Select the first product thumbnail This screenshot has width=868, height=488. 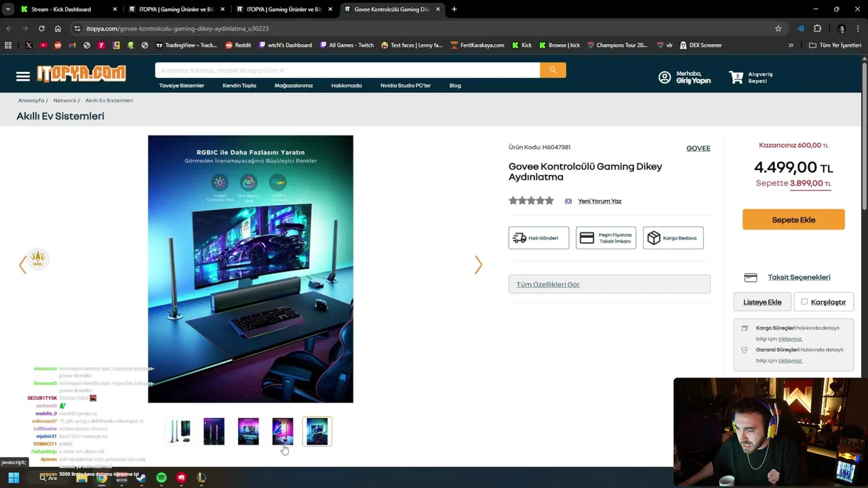180,432
